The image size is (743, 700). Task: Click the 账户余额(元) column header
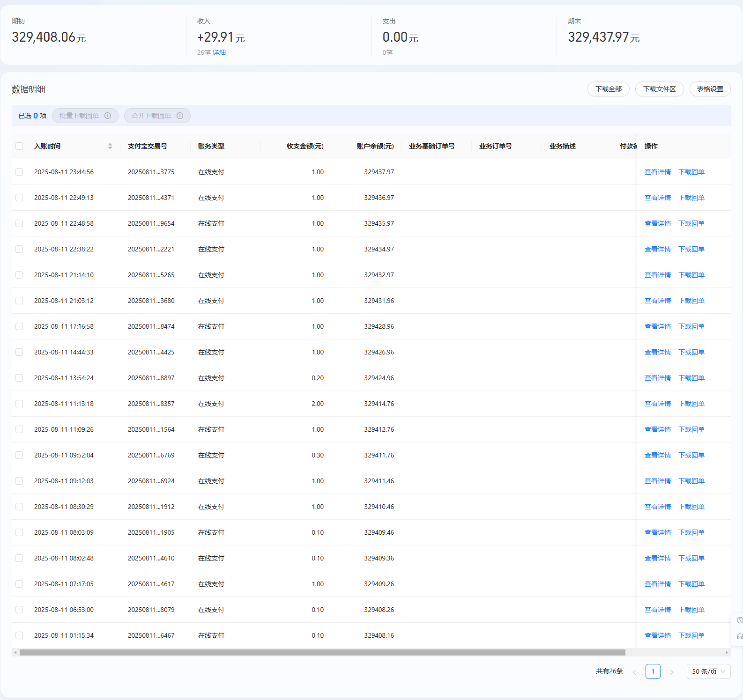pyautogui.click(x=375, y=146)
